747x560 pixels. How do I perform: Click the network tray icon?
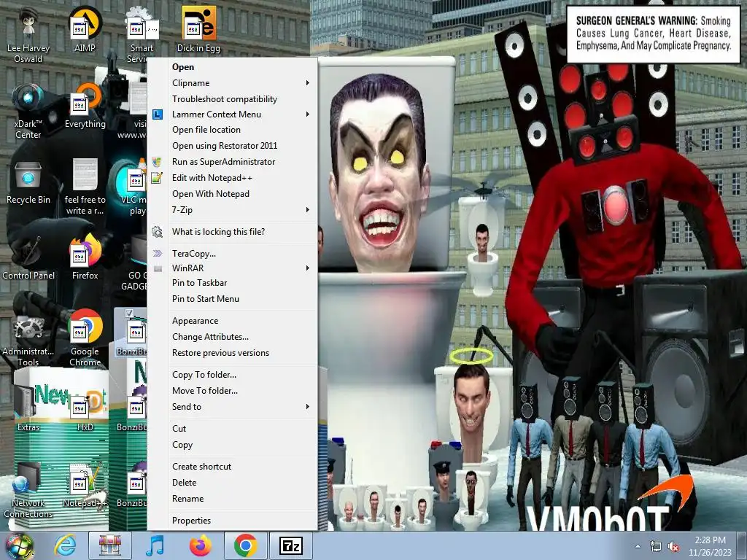click(656, 547)
